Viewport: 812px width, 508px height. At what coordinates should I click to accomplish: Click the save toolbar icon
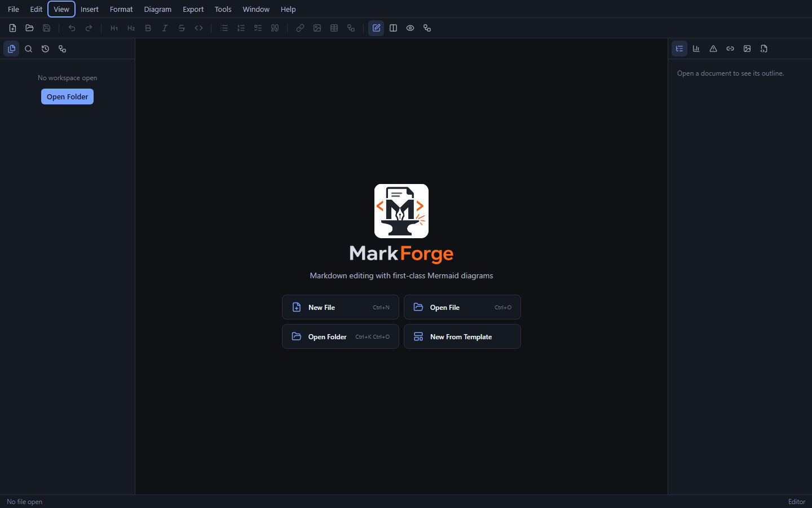click(x=46, y=28)
